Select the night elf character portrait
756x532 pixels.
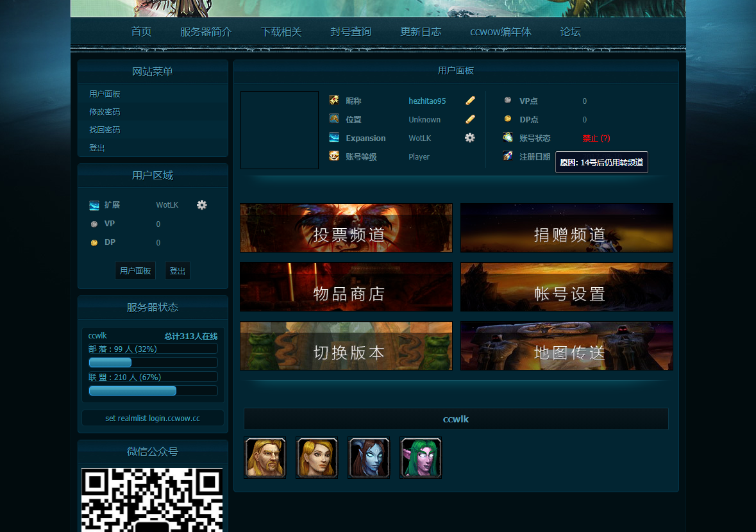pyautogui.click(x=421, y=458)
